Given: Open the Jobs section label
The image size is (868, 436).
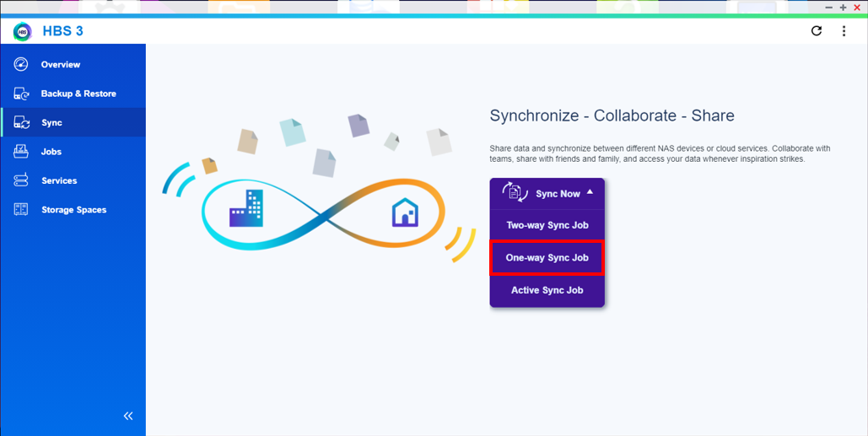Looking at the screenshot, I should pos(51,152).
